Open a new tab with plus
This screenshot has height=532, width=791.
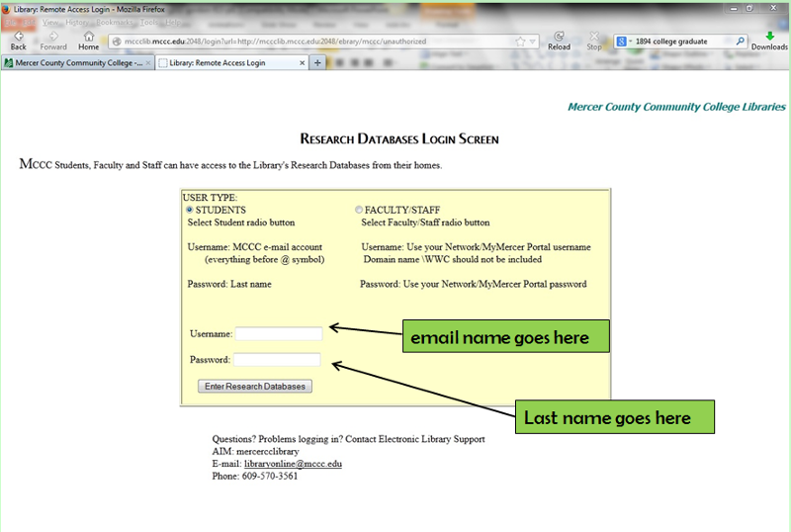point(317,62)
